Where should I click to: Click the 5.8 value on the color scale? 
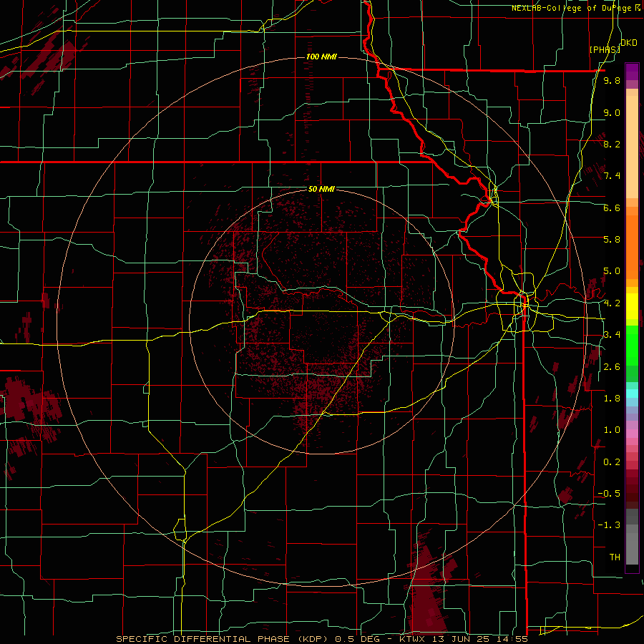(x=612, y=240)
